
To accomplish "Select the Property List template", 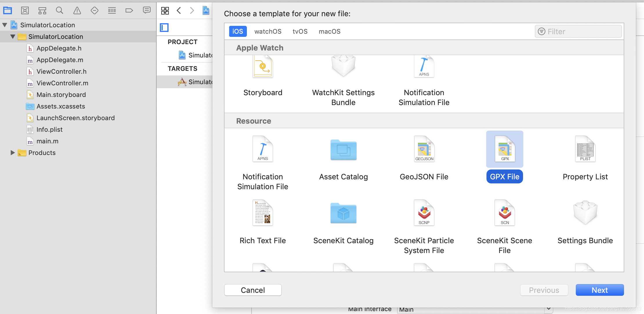I will (x=585, y=158).
